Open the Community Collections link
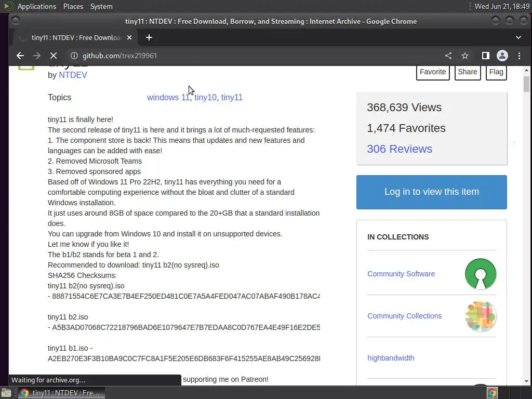 pyautogui.click(x=404, y=316)
